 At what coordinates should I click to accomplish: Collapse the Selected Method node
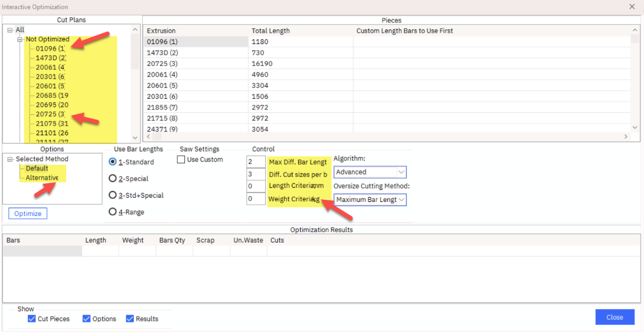click(10, 159)
